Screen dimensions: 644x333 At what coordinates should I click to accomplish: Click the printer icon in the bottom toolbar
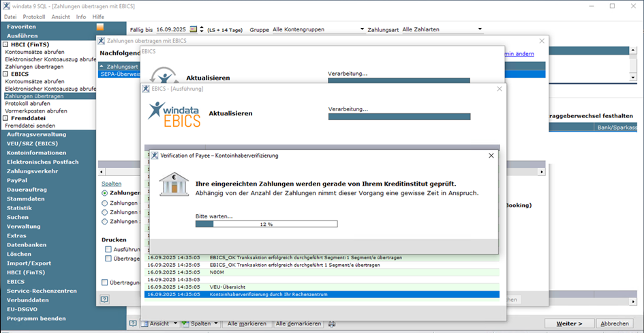coord(331,323)
